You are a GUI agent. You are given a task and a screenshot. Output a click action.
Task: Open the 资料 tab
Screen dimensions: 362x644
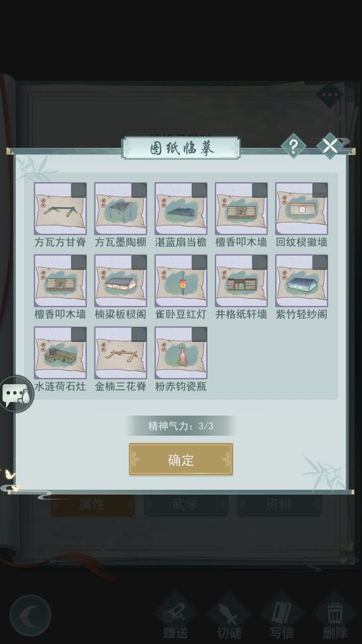point(279,505)
